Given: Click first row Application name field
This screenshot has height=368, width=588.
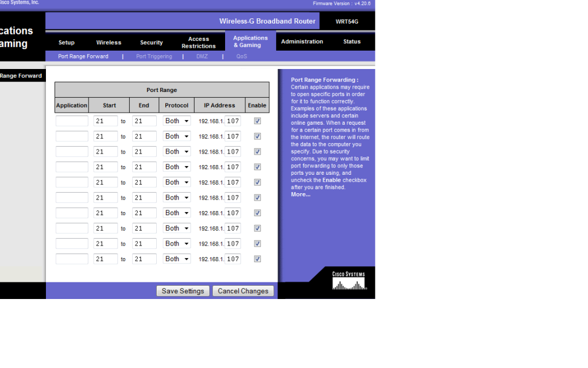Looking at the screenshot, I should (x=72, y=121).
